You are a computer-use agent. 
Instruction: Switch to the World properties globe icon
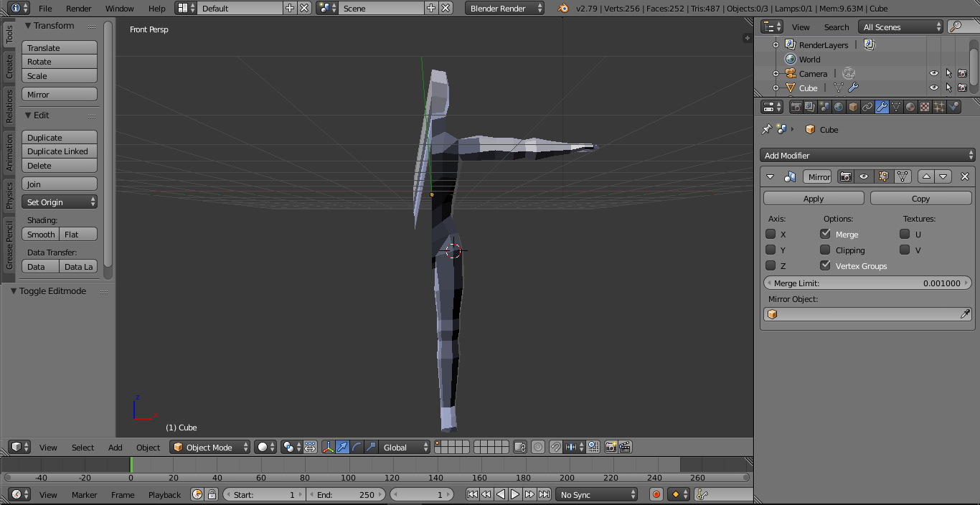pos(839,107)
